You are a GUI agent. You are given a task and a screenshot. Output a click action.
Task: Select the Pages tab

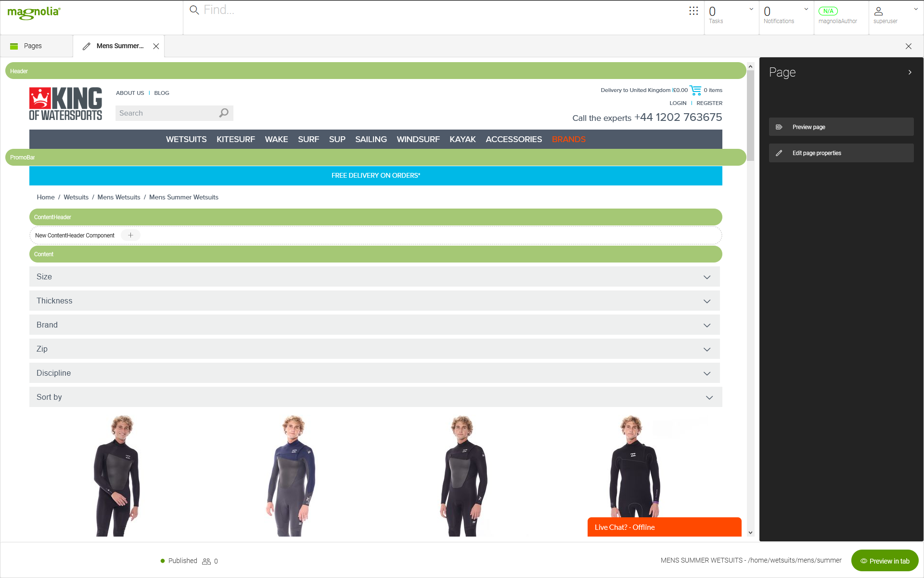point(33,46)
